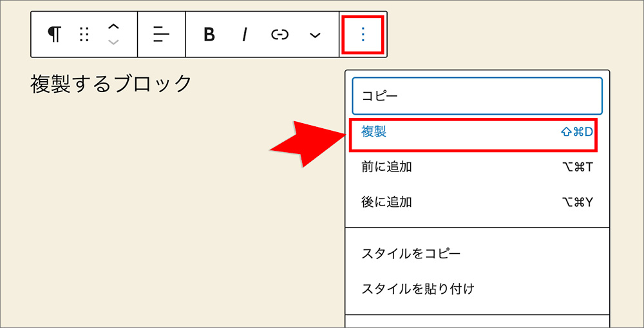The image size is (644, 328).
Task: Toggle bold formatting
Action: 209,35
